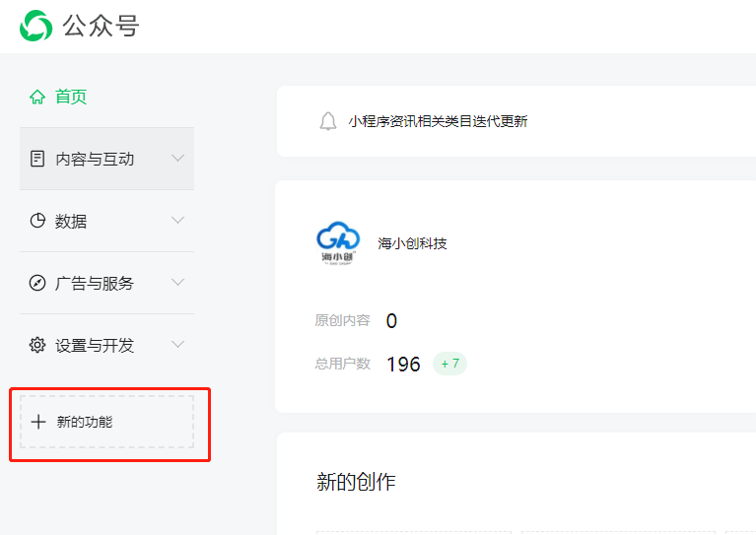
Task: Click the house icon beside 首页
Action: [x=37, y=97]
